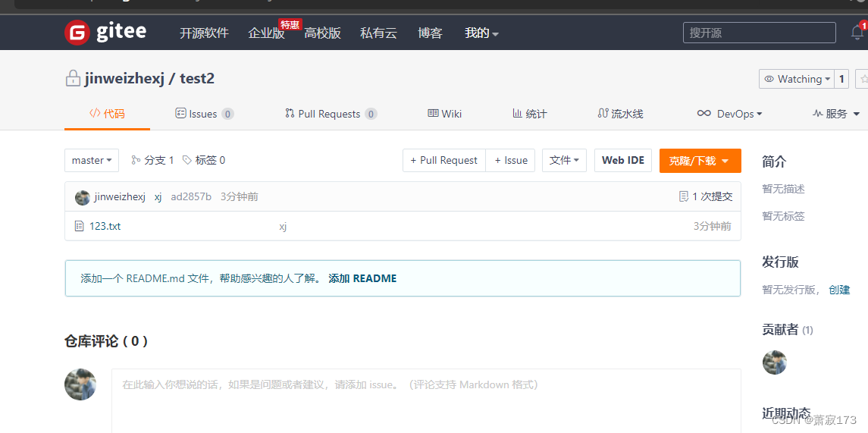Click committer name jinweizhexj in the commit row
Viewport: 868px width, 433px height.
(x=120, y=197)
